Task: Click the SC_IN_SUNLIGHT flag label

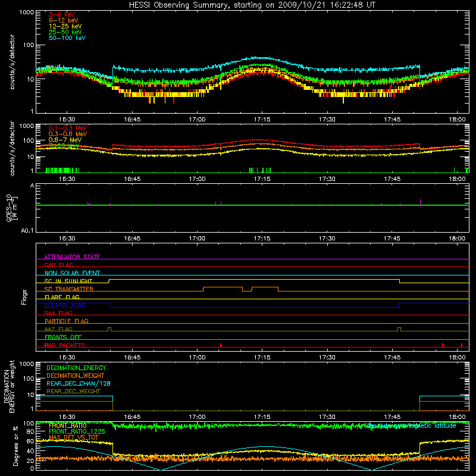Action: click(68, 281)
